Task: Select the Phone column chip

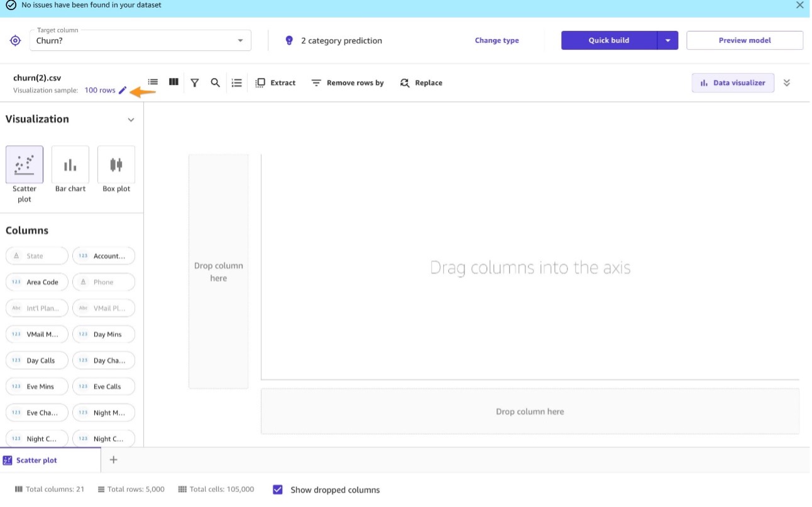Action: click(x=104, y=282)
